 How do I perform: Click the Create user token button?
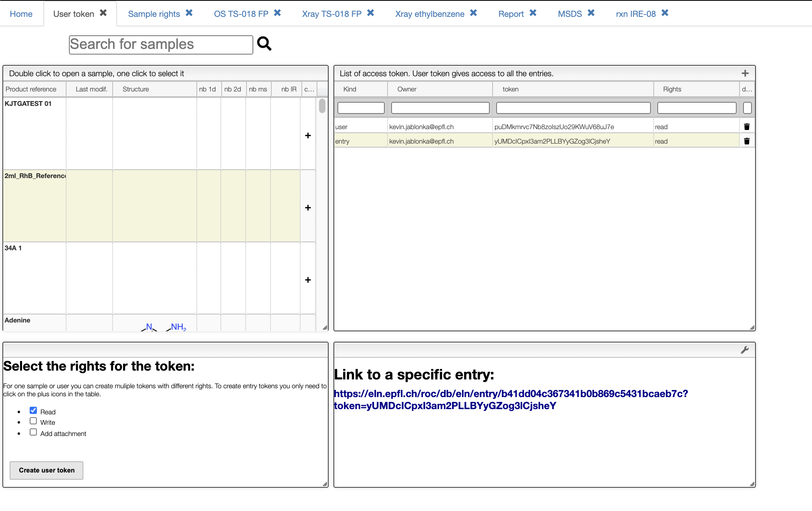click(46, 470)
